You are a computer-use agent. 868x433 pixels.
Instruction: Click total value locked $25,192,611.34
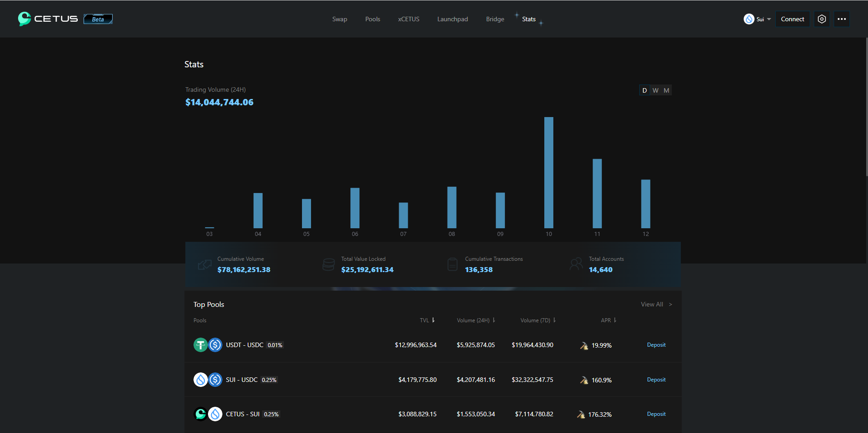(x=367, y=270)
